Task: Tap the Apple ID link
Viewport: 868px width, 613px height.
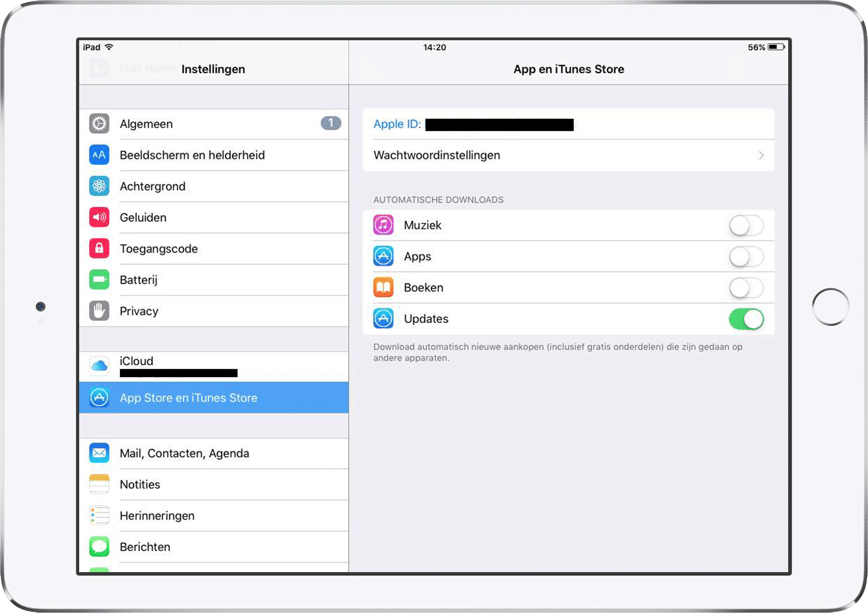Action: [397, 124]
